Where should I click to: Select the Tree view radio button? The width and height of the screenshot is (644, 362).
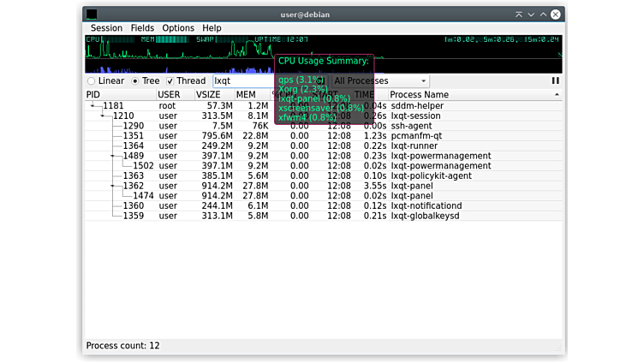click(135, 81)
